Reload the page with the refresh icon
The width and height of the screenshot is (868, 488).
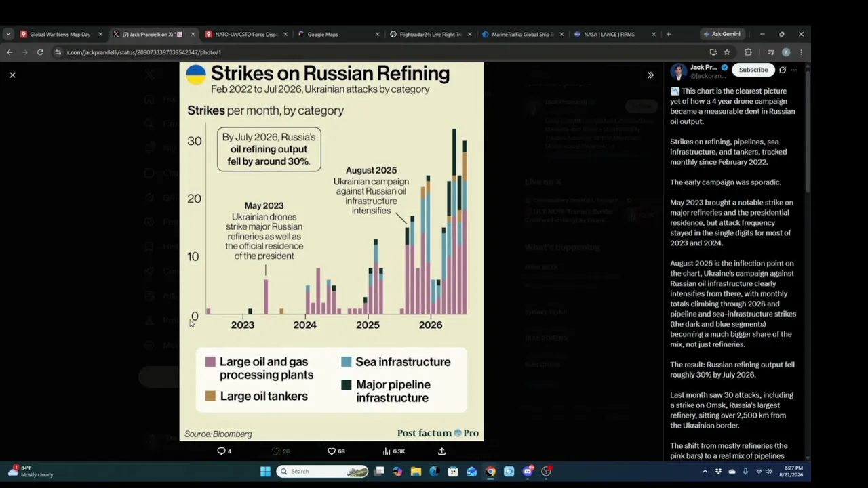(40, 52)
